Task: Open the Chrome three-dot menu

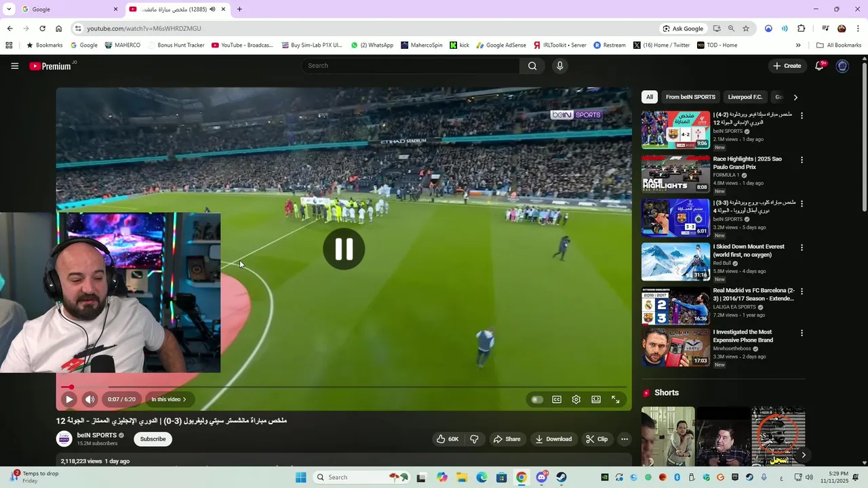Action: (858, 28)
